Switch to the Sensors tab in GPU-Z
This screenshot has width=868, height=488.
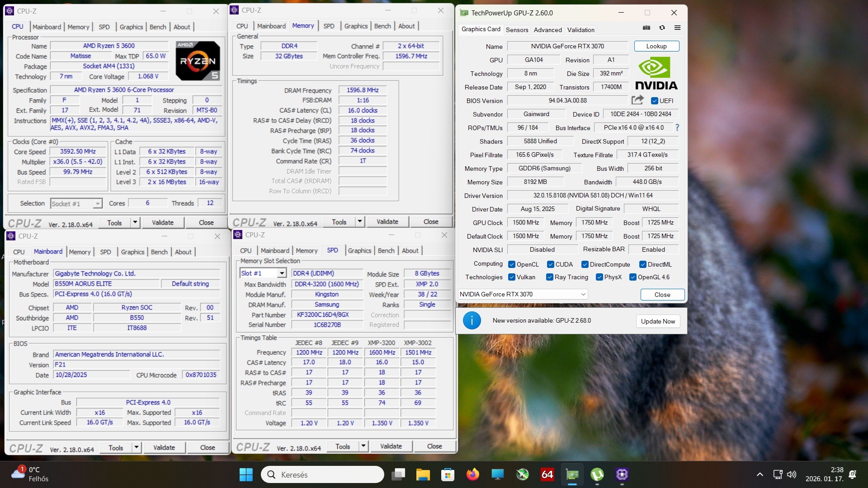[x=517, y=30]
